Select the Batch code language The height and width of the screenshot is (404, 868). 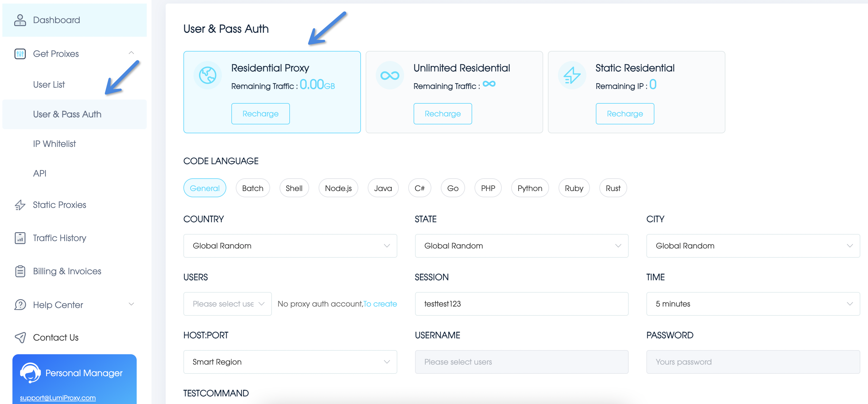pos(253,188)
